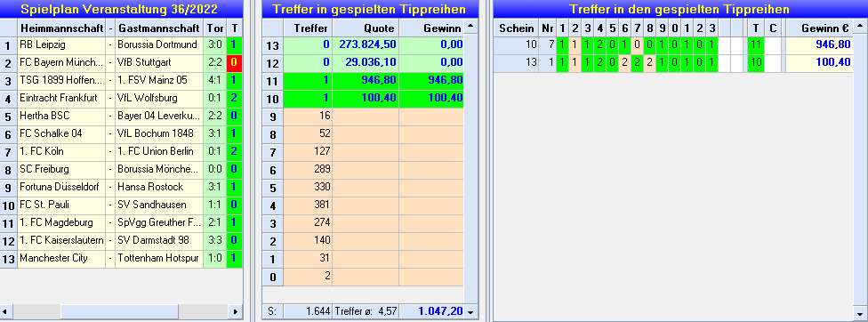The image size is (868, 322).
Task: Click count 127 in 7 hits row
Action: 308,151
